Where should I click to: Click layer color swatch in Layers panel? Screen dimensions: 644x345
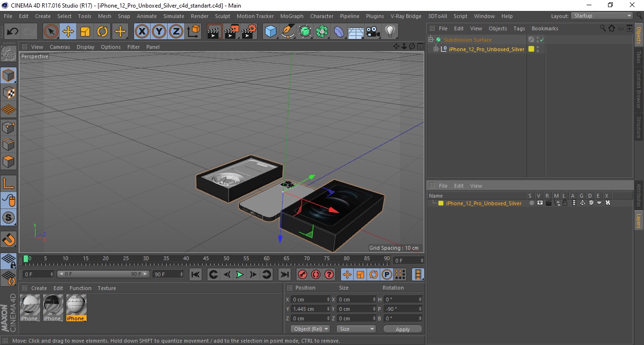(x=441, y=203)
